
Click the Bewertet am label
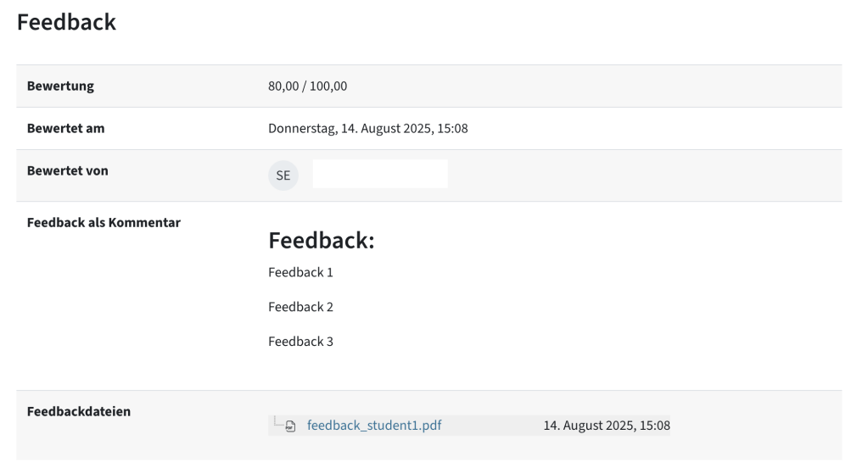[66, 128]
